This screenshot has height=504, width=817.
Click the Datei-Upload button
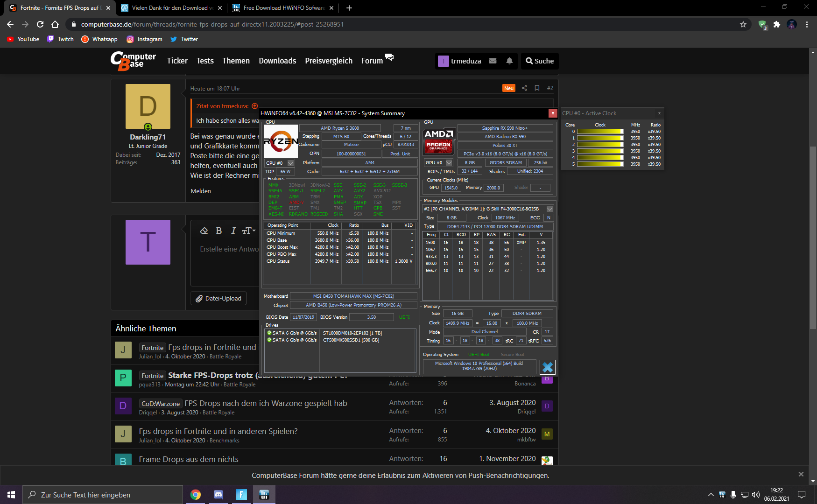click(x=218, y=299)
